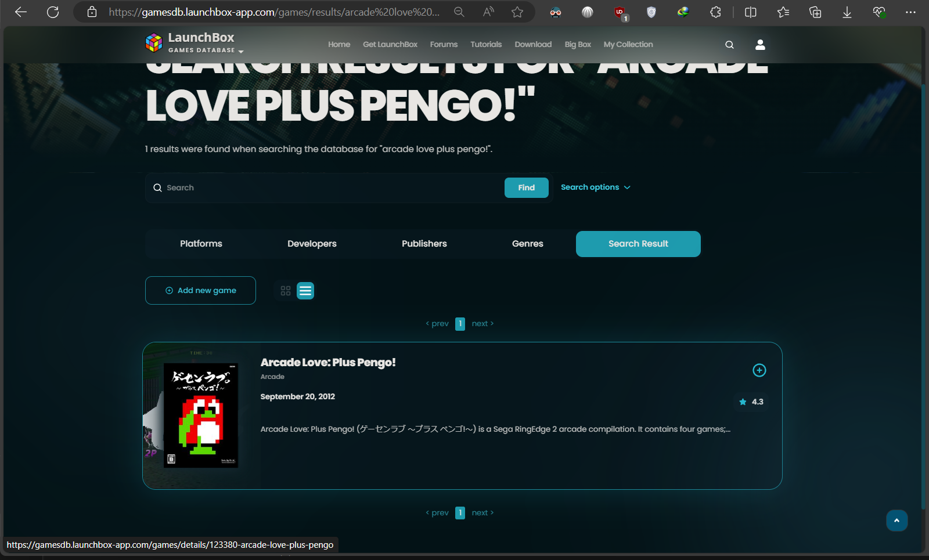Select the Publishers tab
This screenshot has width=929, height=560.
point(424,244)
